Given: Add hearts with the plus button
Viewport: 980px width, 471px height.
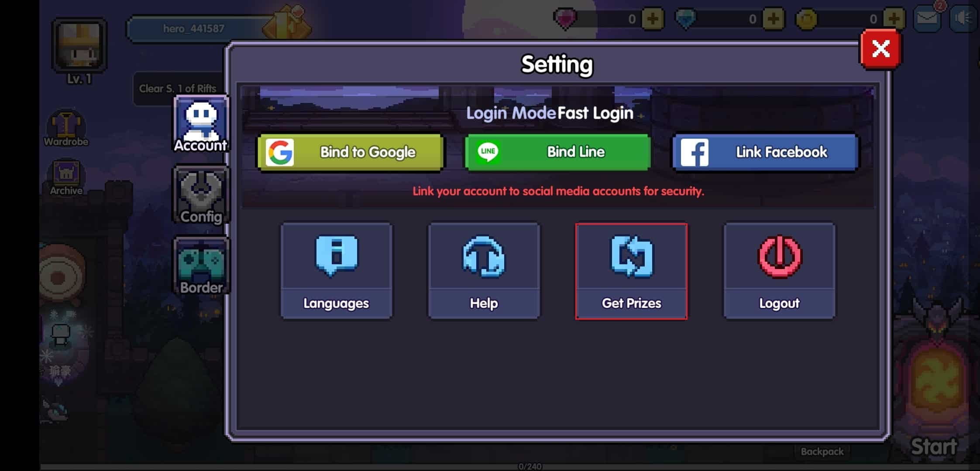Looking at the screenshot, I should click(x=653, y=19).
